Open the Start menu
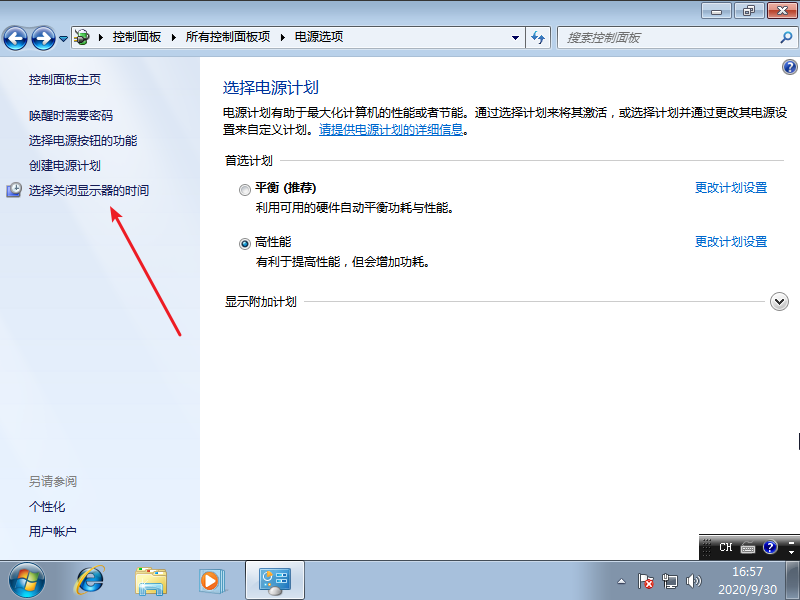 [x=25, y=580]
